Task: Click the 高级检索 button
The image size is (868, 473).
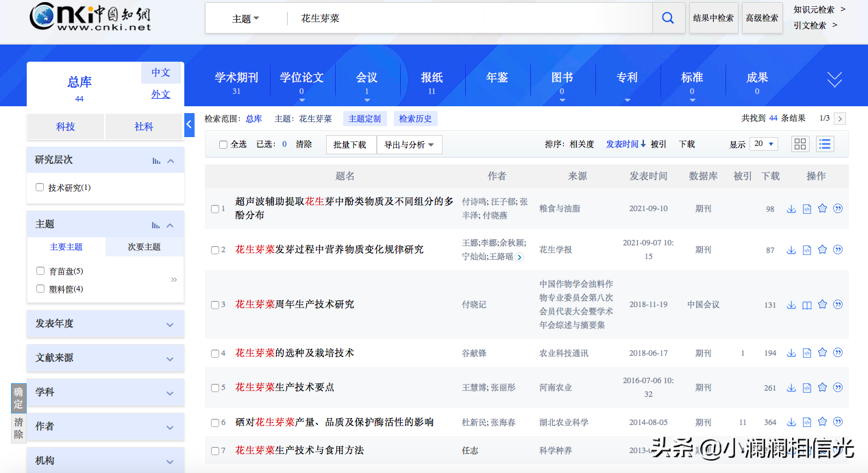Action: click(762, 19)
